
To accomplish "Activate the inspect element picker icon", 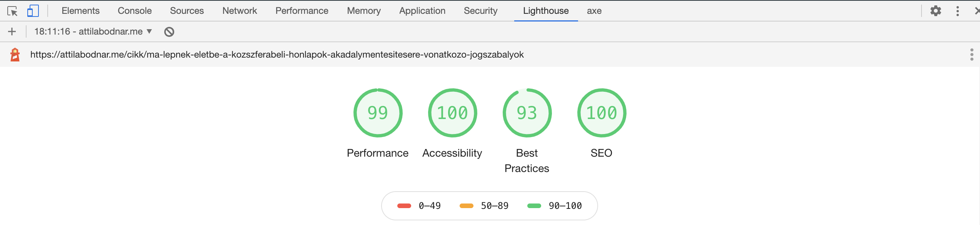I will (12, 11).
